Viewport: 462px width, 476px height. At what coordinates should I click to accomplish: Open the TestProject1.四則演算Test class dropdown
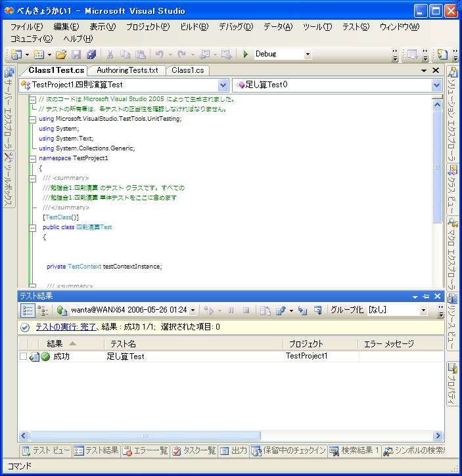222,85
